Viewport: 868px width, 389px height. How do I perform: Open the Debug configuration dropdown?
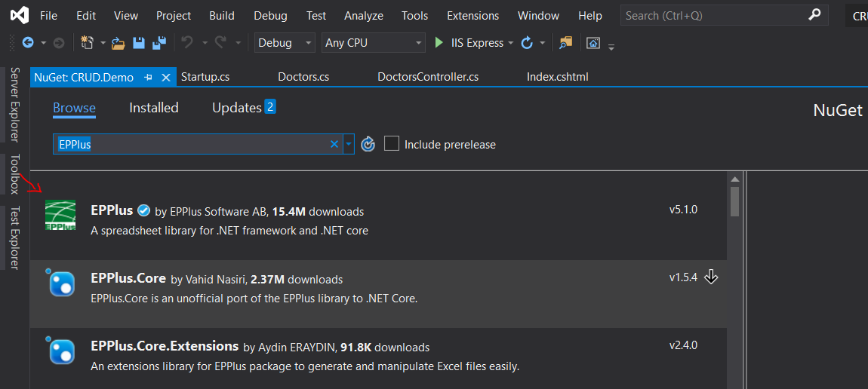pos(285,42)
